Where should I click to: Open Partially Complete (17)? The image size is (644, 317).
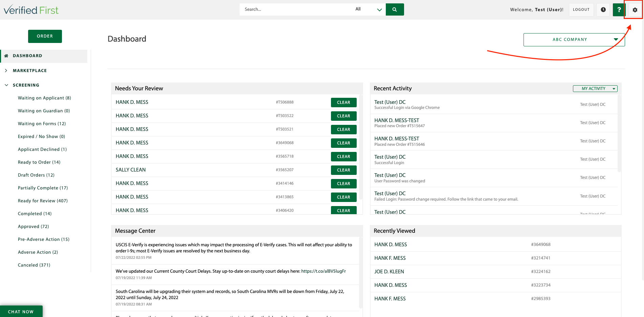(43, 188)
